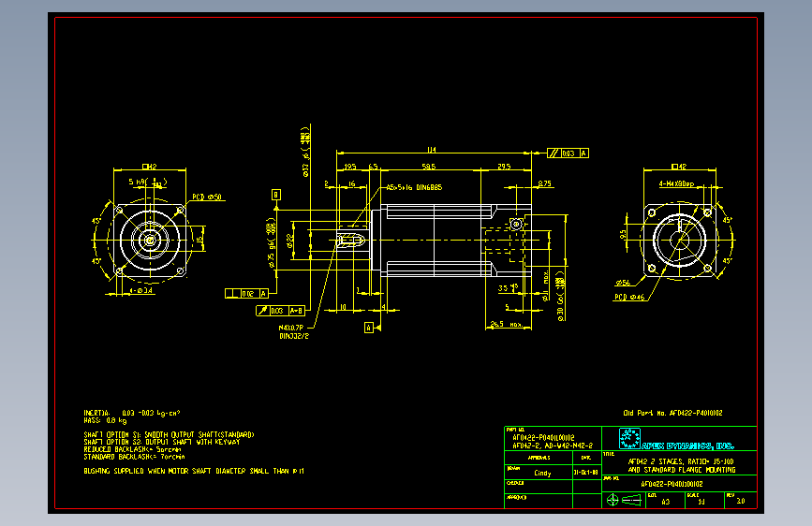This screenshot has height=526, width=812.
Task: Click the drawn-by name Cindy
Action: (x=542, y=474)
